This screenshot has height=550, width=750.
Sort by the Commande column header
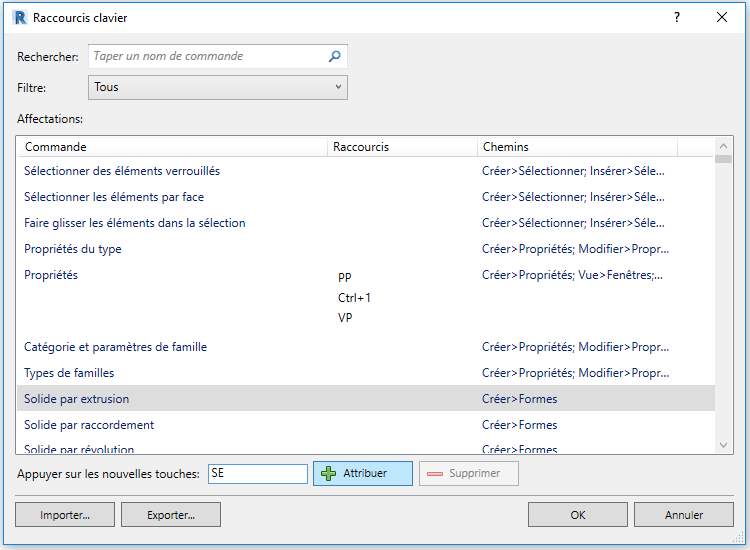click(172, 147)
